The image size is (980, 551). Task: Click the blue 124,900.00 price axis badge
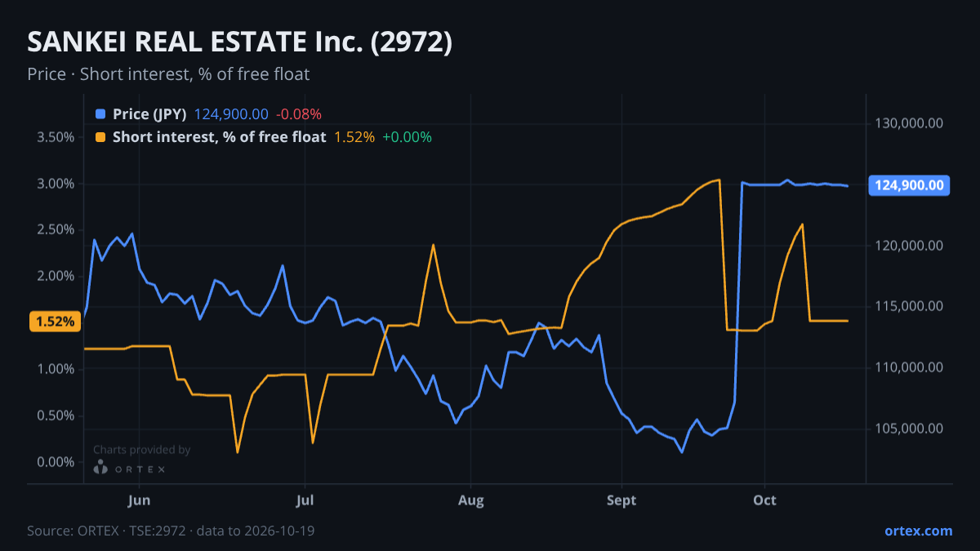click(910, 185)
